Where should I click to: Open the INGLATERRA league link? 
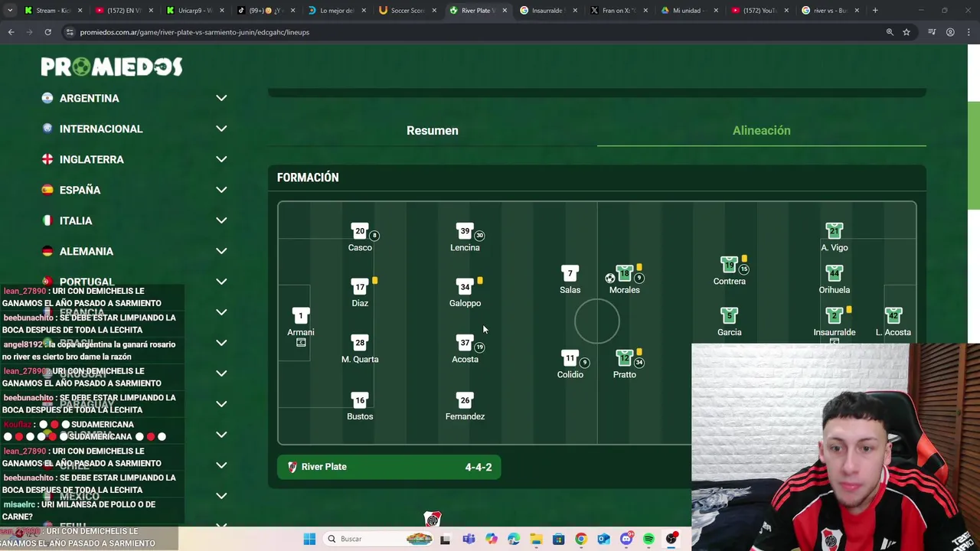92,159
